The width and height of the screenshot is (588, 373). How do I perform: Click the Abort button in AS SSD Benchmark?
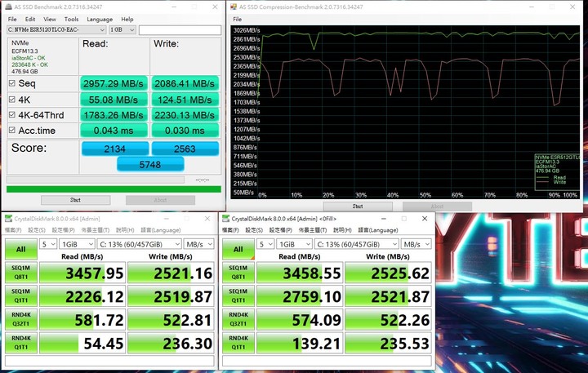160,200
